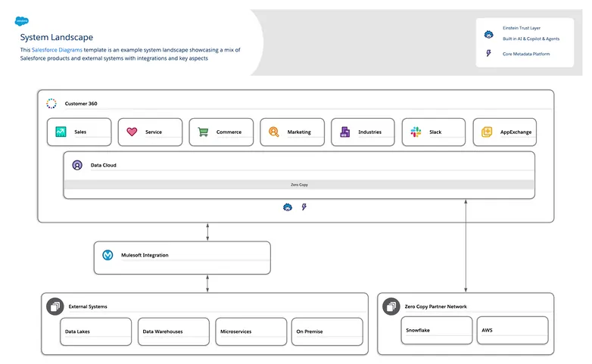Viewport: 592px width, 364px height.
Task: Click the Core Metadata Platform lightning icon
Action: (x=488, y=54)
